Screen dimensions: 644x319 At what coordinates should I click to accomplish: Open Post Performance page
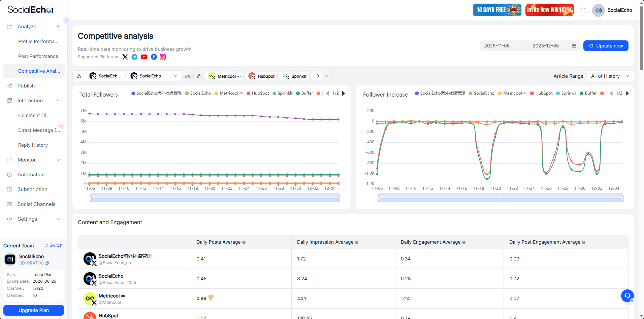click(38, 56)
